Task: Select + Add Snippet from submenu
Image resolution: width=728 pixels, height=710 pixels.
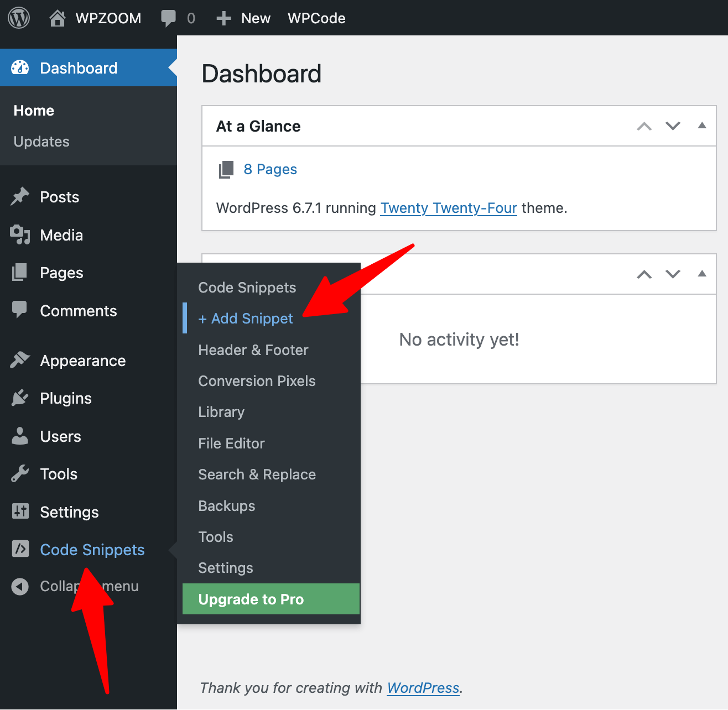Action: point(245,318)
